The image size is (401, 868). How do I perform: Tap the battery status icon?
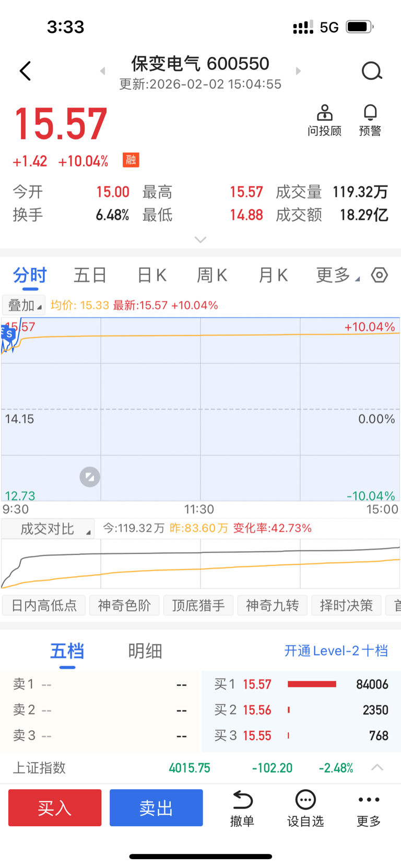coord(360,27)
